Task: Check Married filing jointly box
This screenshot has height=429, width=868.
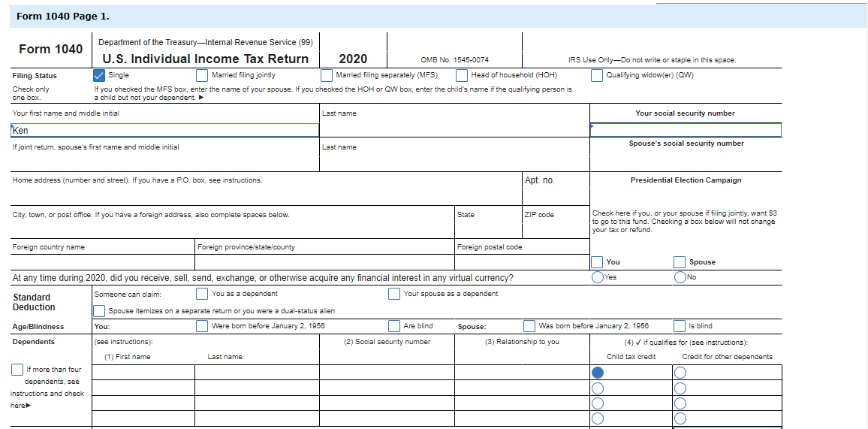Action: click(203, 75)
